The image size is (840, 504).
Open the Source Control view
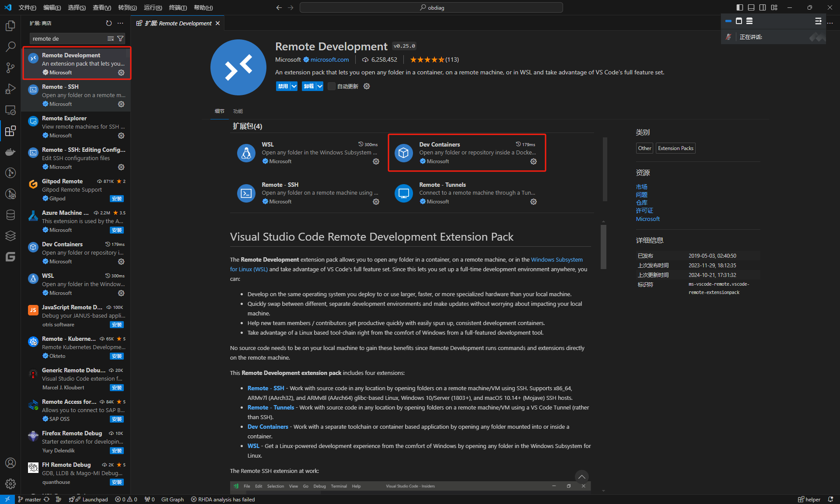click(10, 68)
